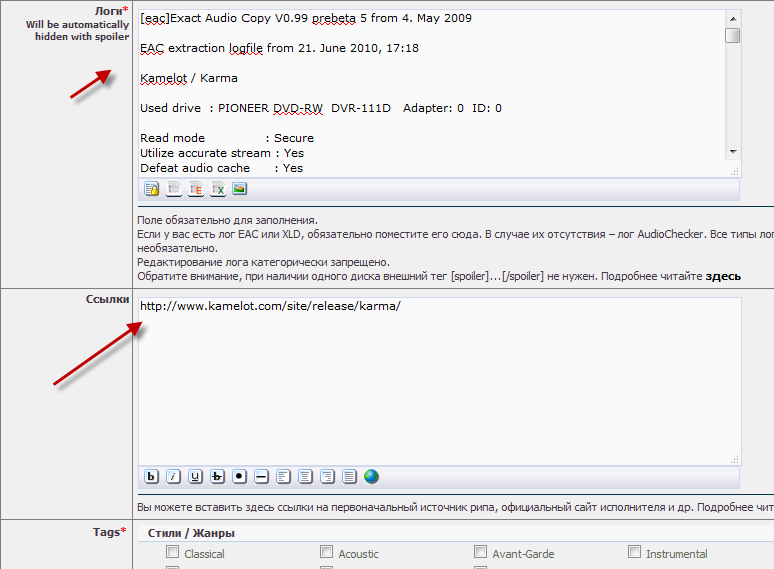Screen dimensions: 774x569
Task: Click 'Defeat audio cache : Yes' line
Action: click(x=221, y=168)
